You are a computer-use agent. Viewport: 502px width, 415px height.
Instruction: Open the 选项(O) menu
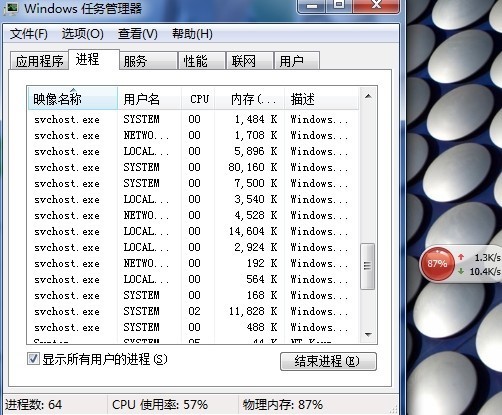tap(83, 34)
